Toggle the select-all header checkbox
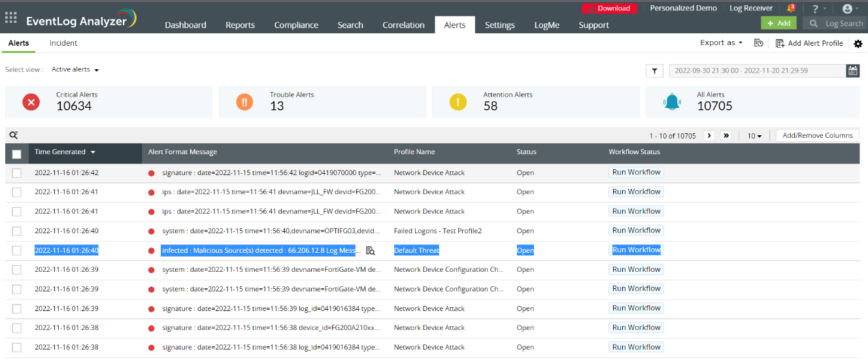The height and width of the screenshot is (362, 868). click(17, 154)
